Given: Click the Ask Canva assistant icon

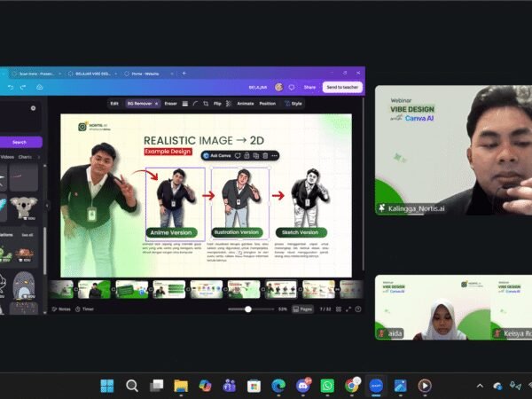Looking at the screenshot, I should point(217,156).
